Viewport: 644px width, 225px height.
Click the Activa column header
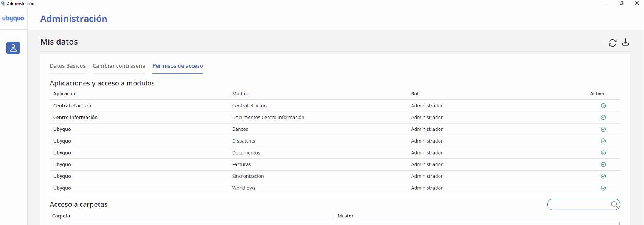pyautogui.click(x=597, y=94)
